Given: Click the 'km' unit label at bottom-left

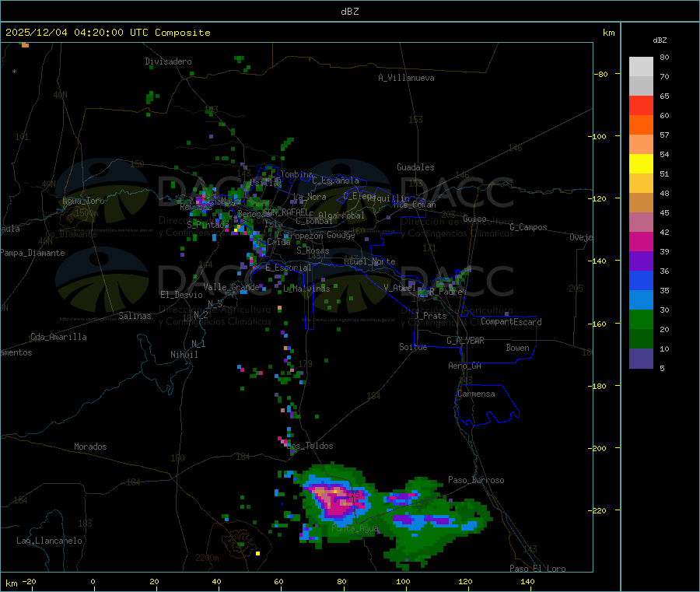Looking at the screenshot, I should [11, 583].
